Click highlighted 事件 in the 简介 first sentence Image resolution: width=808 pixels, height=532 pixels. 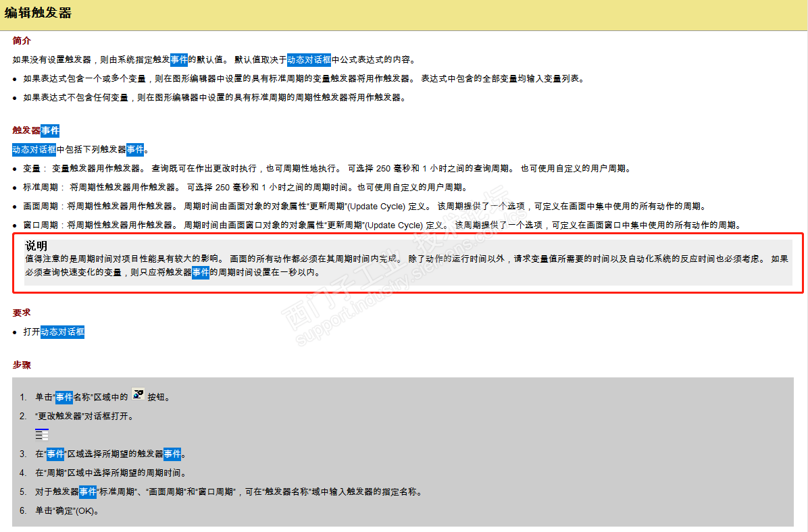(x=179, y=59)
